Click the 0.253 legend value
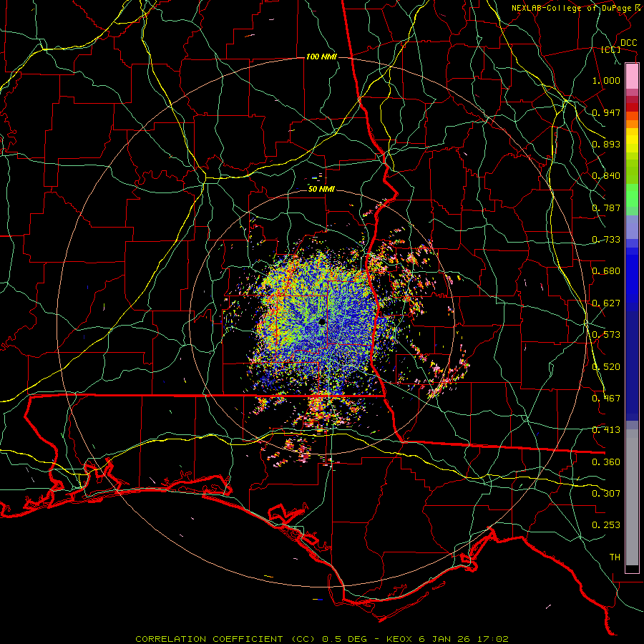This screenshot has height=644, width=644. [x=606, y=525]
